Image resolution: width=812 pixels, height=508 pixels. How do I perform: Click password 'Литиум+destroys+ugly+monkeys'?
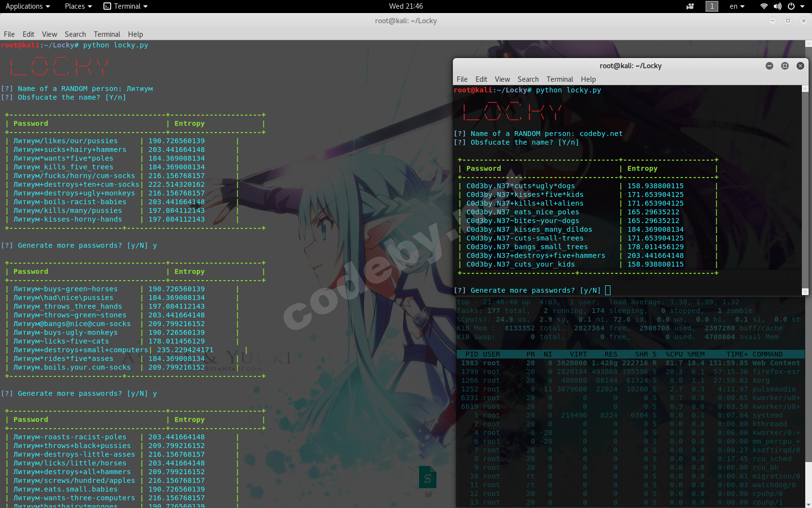coord(74,193)
